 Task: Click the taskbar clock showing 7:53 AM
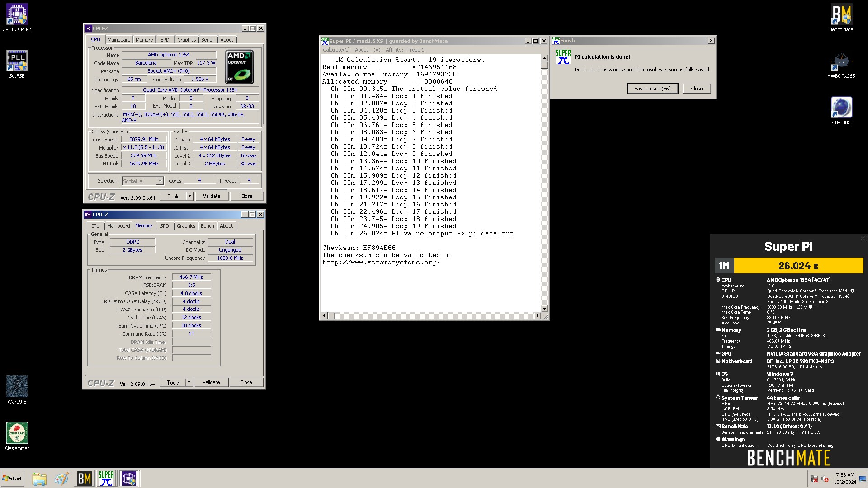pyautogui.click(x=844, y=479)
